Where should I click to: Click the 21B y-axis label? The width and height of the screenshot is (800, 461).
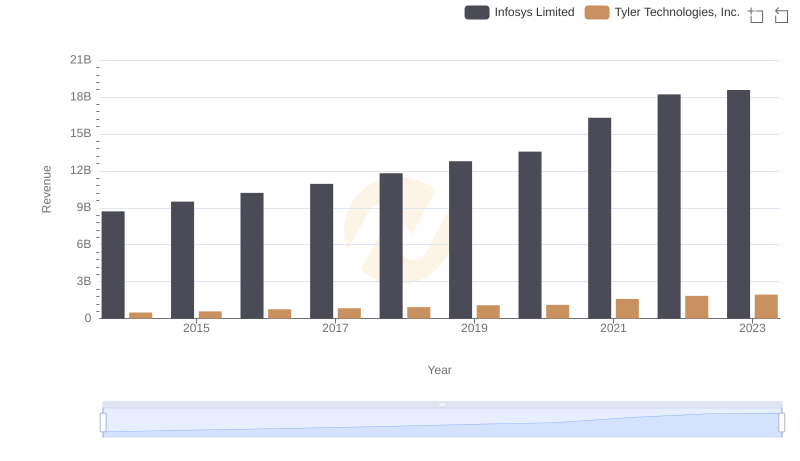(81, 60)
